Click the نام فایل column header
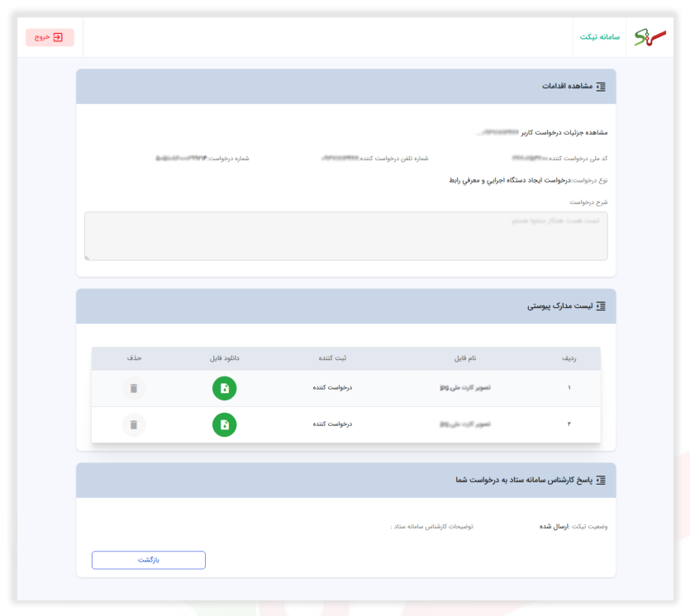This screenshot has width=690, height=616. [x=465, y=358]
